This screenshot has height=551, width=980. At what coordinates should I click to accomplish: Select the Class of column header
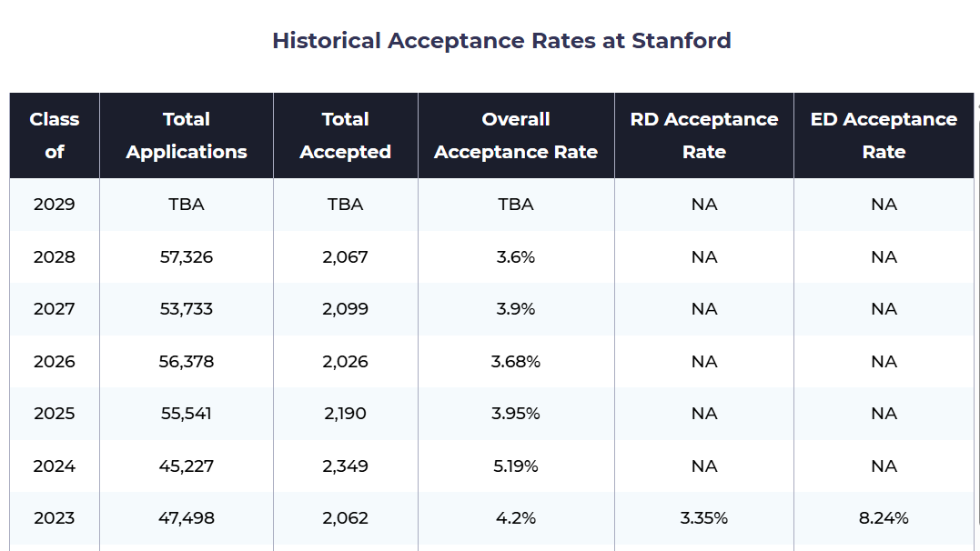(55, 135)
